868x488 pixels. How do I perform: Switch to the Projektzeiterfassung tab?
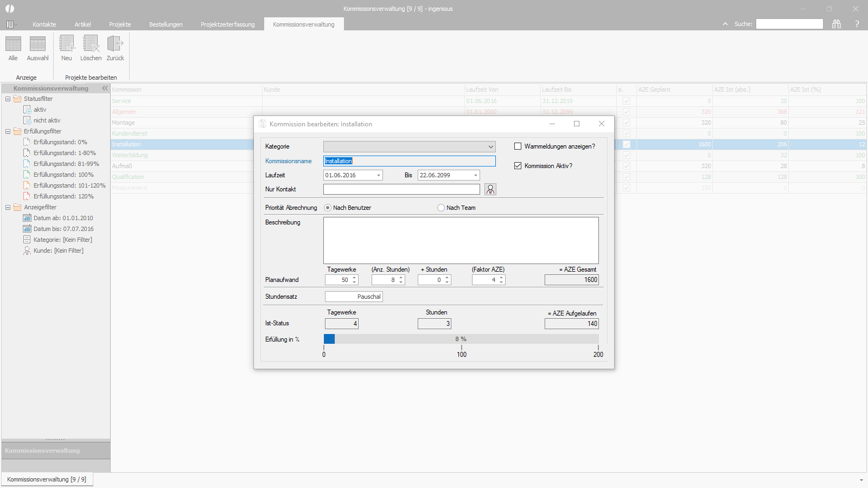[x=228, y=24]
